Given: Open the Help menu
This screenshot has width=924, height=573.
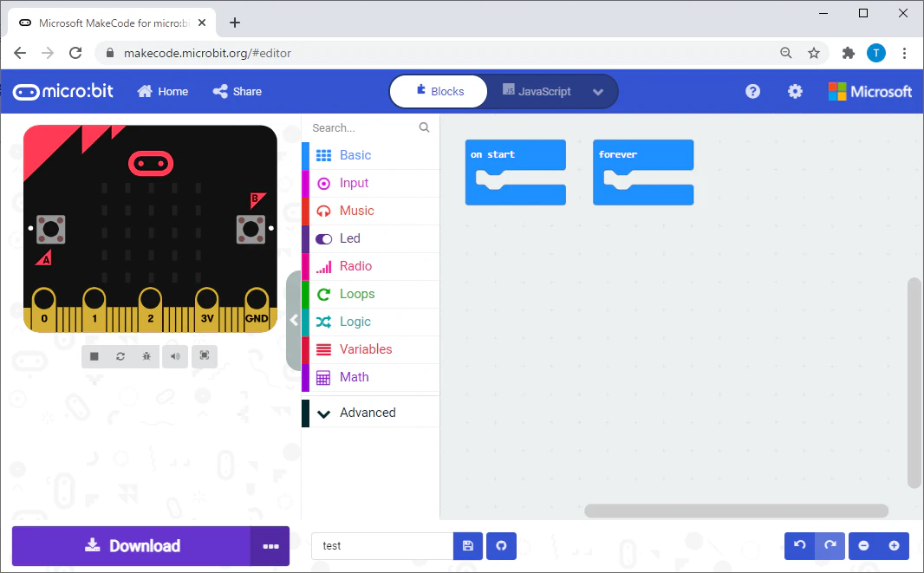Looking at the screenshot, I should 752,91.
